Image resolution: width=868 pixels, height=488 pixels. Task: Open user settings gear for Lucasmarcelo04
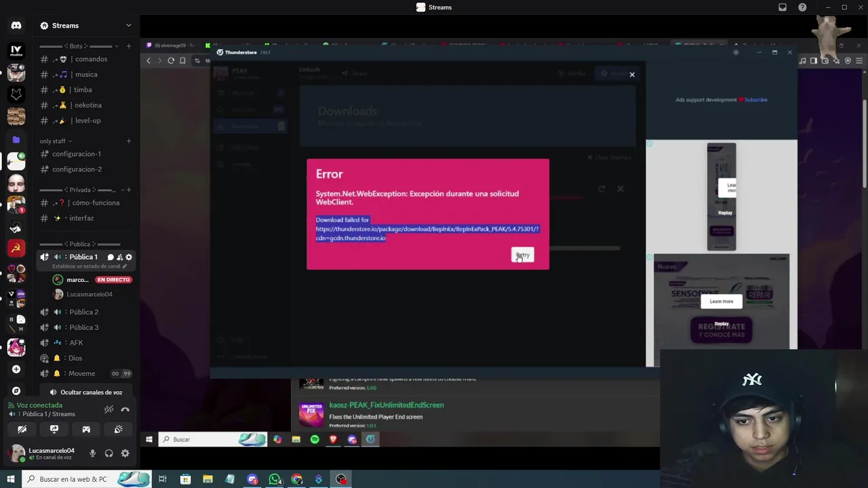coord(125,453)
